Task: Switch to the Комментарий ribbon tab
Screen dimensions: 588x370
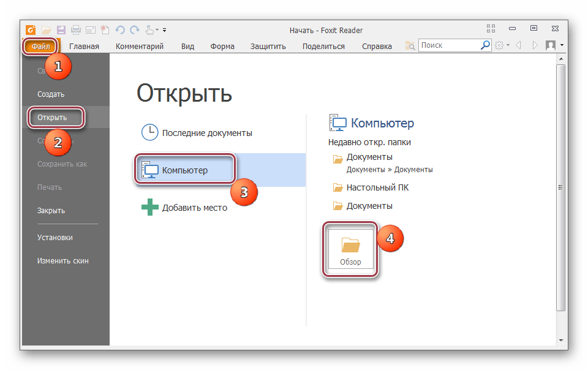Action: 139,46
